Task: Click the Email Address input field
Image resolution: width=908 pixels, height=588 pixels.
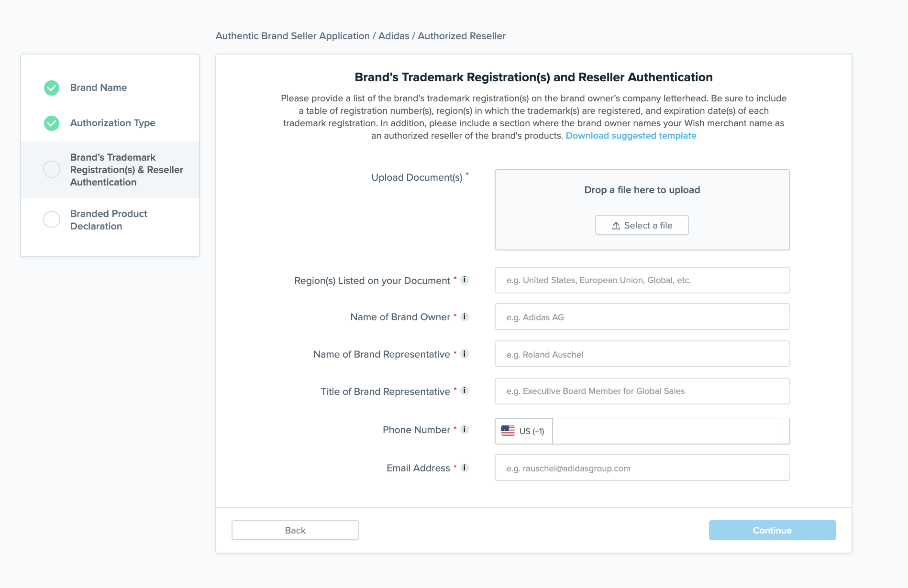Action: tap(642, 468)
